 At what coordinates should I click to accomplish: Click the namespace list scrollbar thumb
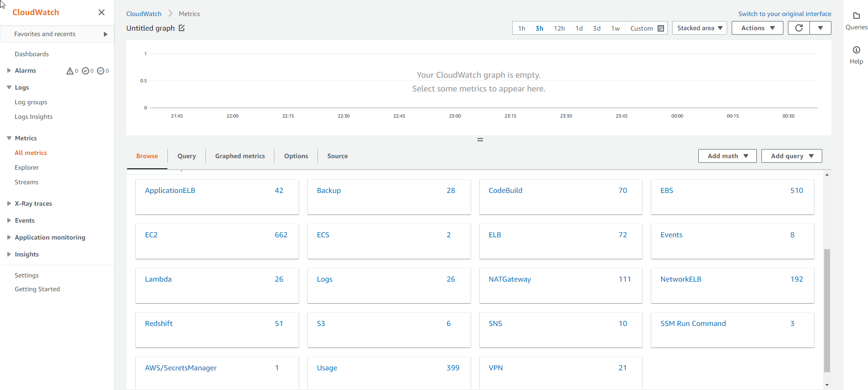point(827,311)
